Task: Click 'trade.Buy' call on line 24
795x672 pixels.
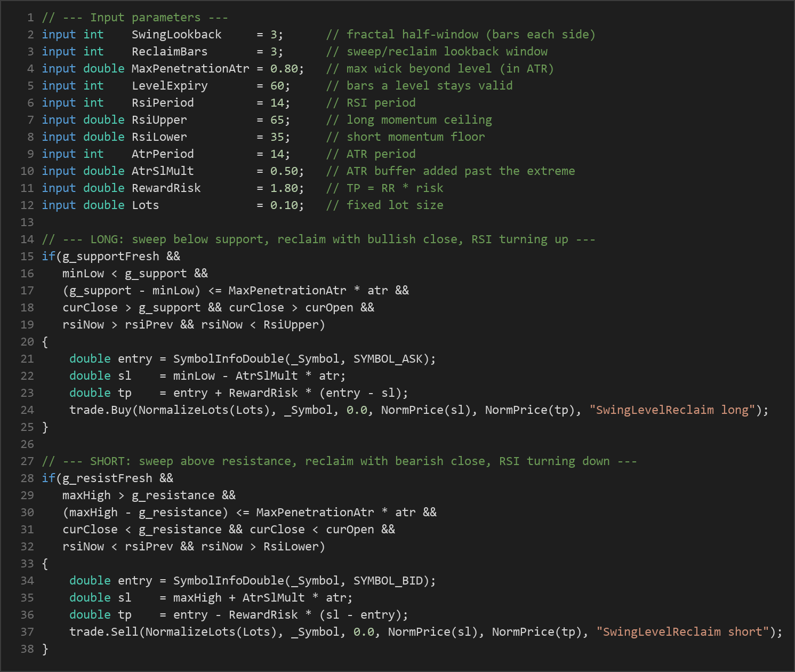Action: point(100,410)
